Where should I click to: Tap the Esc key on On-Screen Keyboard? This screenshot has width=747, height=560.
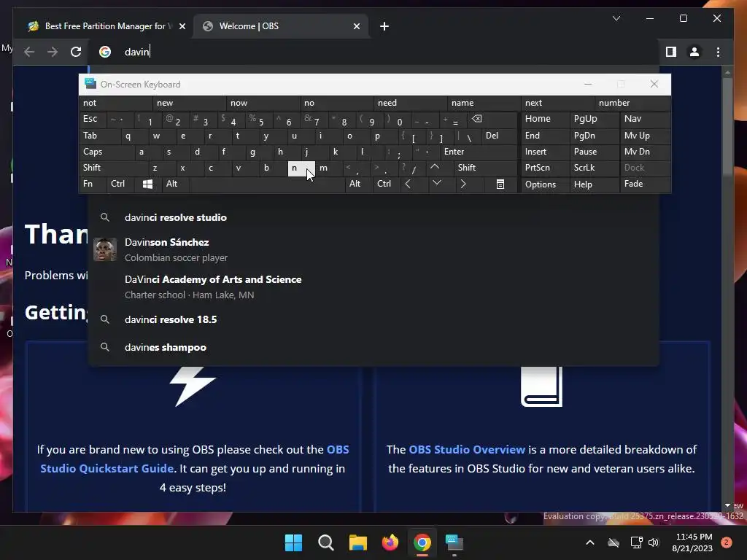point(93,119)
